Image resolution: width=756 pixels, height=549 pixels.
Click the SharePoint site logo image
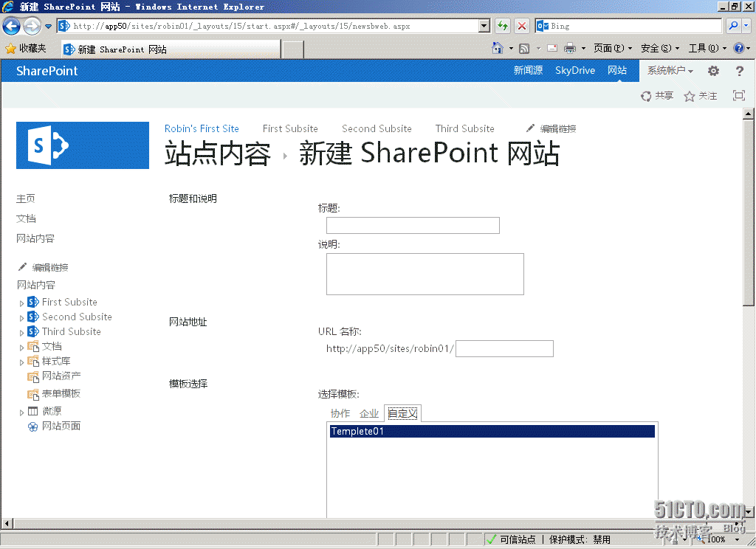click(x=83, y=145)
